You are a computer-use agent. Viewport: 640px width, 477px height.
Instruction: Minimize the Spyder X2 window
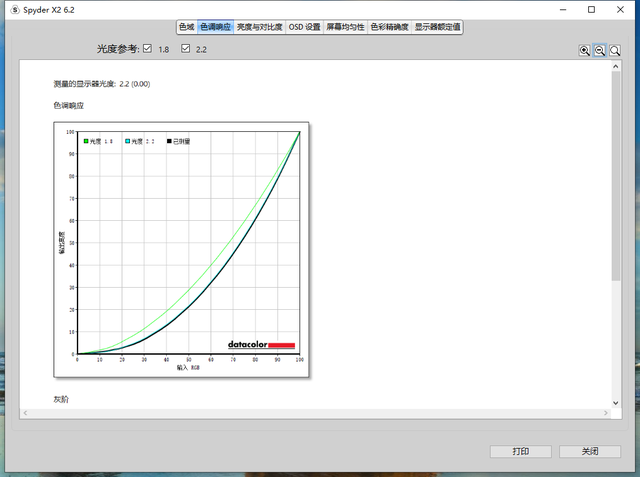(563, 10)
